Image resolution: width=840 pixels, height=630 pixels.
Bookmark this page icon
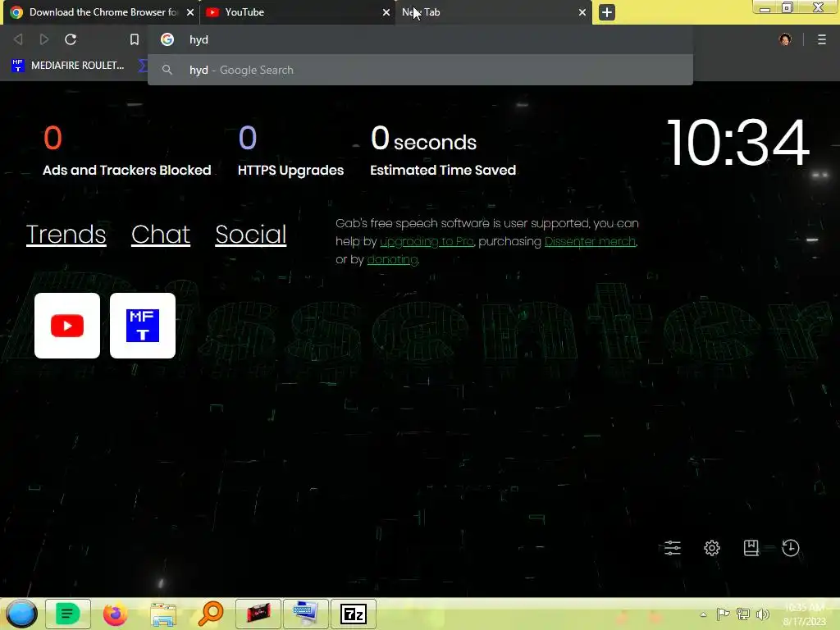[x=135, y=39]
